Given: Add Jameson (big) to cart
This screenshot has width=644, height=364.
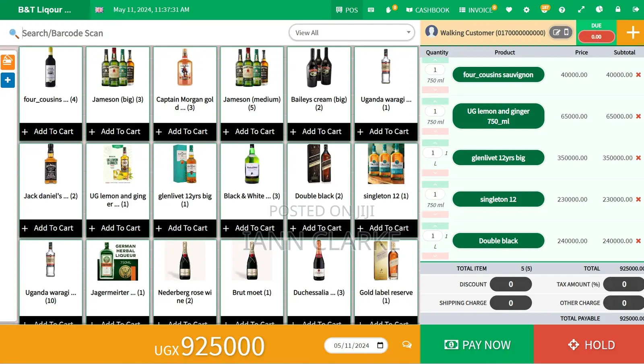Looking at the screenshot, I should 118,132.
